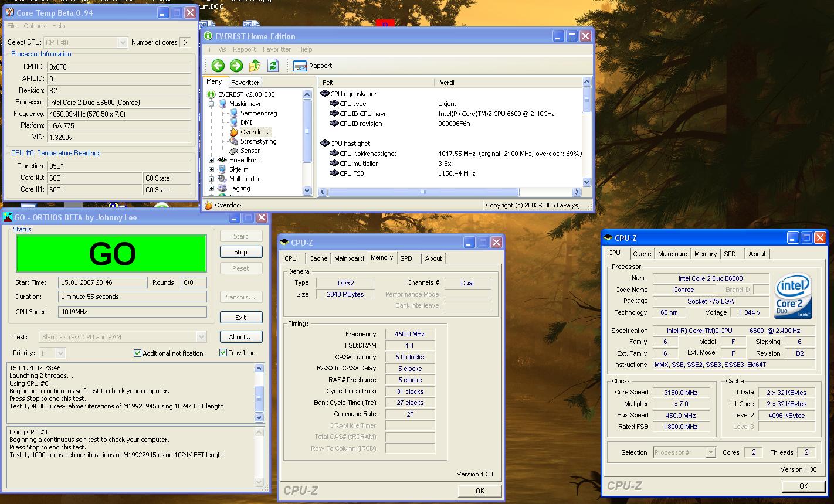
Task: Click the ORTHOS Start Time field
Action: point(103,282)
